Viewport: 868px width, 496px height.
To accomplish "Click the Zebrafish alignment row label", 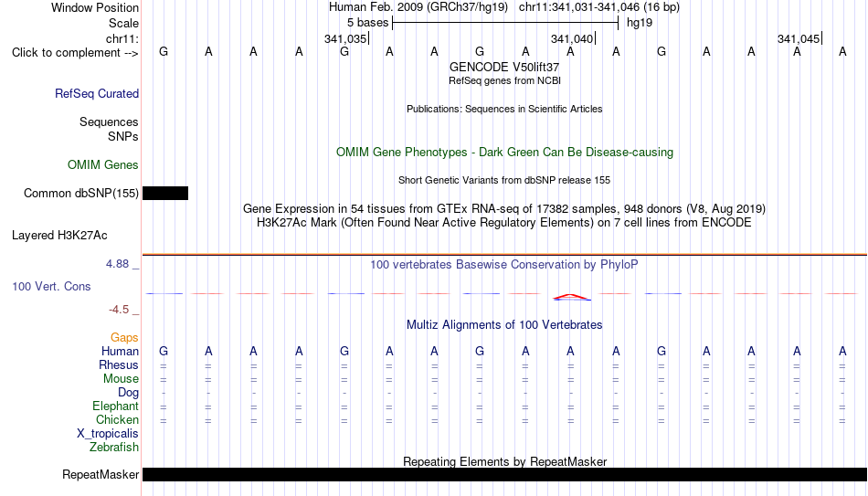I will pos(114,448).
